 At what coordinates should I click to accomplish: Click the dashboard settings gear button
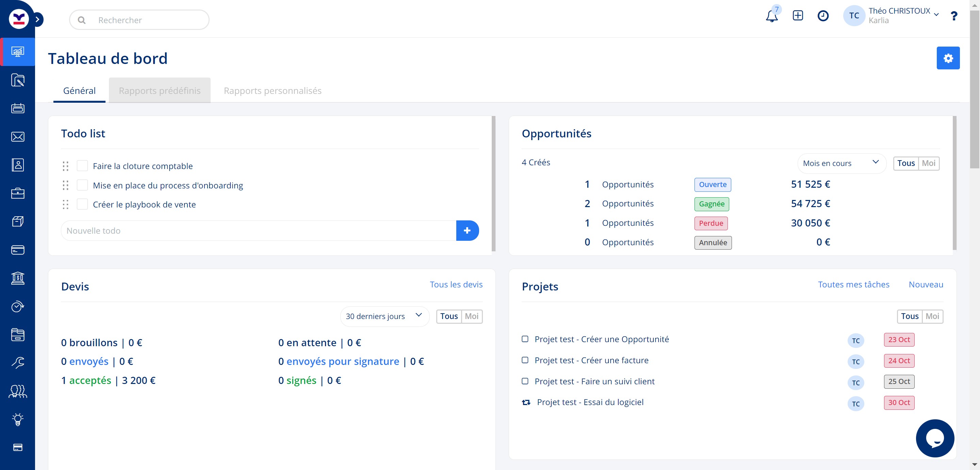click(x=948, y=58)
